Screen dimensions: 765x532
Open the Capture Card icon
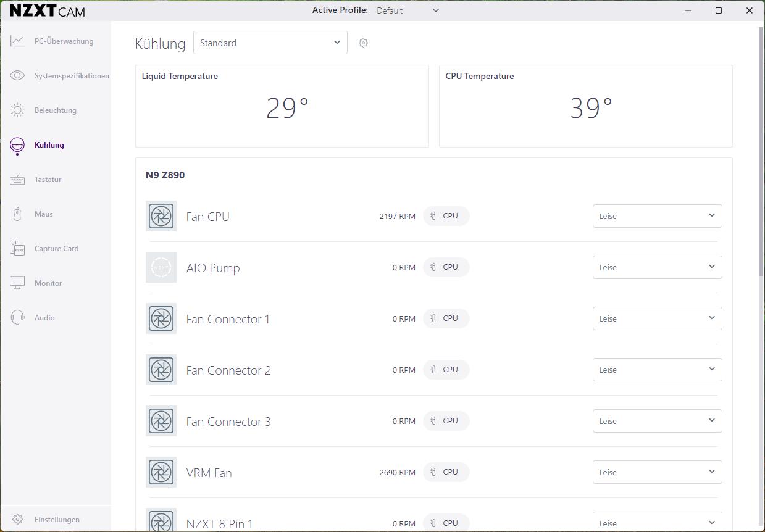17,249
